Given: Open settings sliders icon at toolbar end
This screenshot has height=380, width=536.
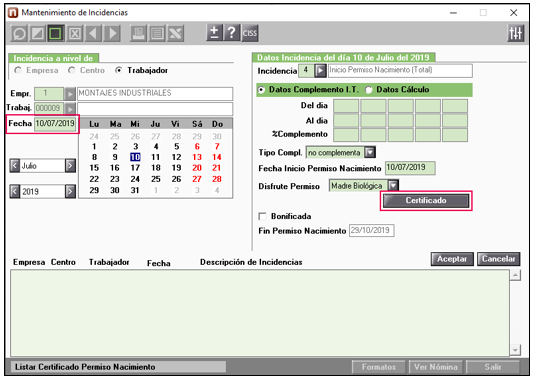Looking at the screenshot, I should tap(515, 33).
